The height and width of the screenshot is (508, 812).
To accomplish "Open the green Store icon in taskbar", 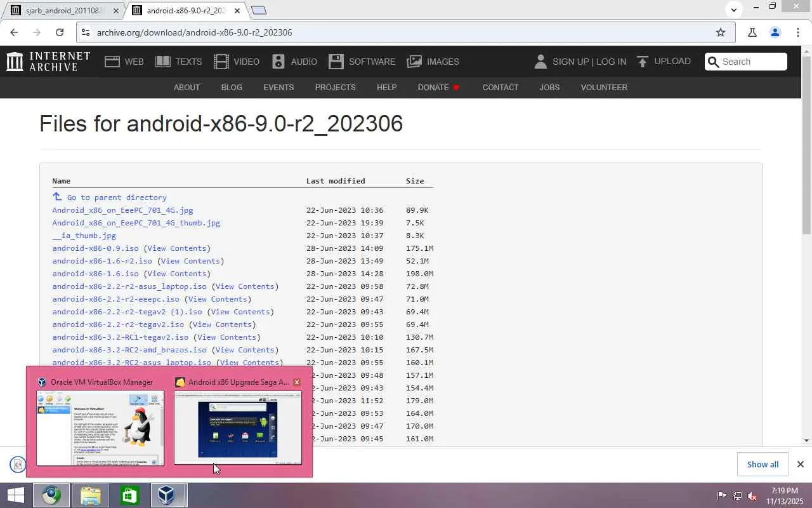I will tap(130, 495).
